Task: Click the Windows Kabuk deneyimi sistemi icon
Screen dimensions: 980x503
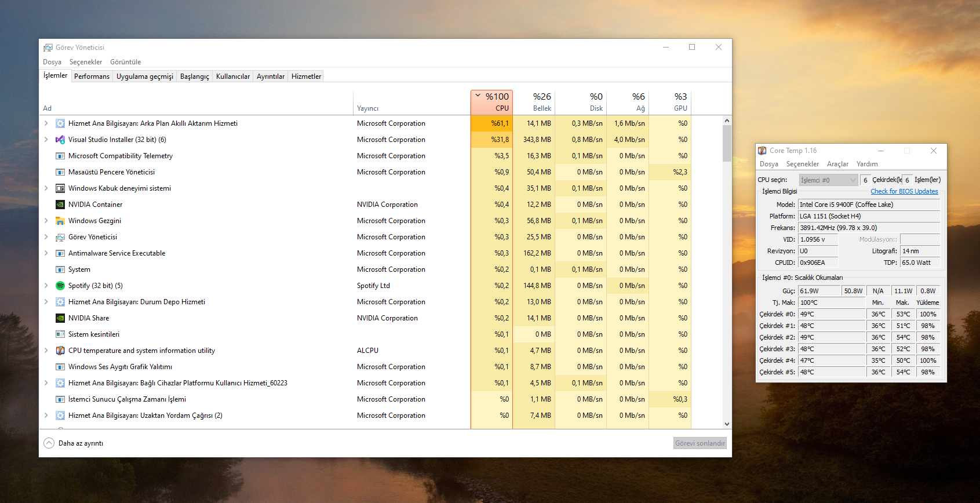Action: 60,188
